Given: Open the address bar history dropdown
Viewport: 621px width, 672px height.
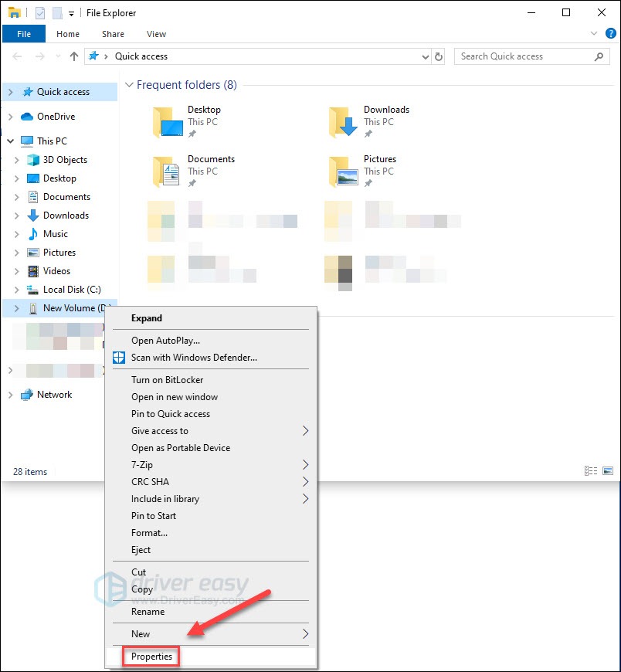Looking at the screenshot, I should 425,56.
